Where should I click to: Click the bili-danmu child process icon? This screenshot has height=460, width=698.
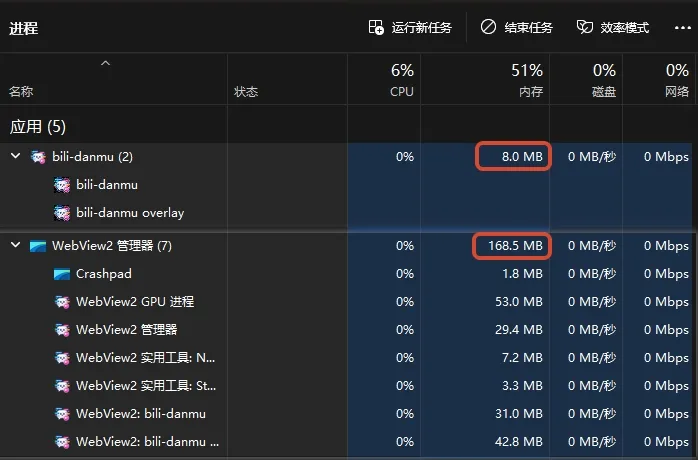click(62, 185)
